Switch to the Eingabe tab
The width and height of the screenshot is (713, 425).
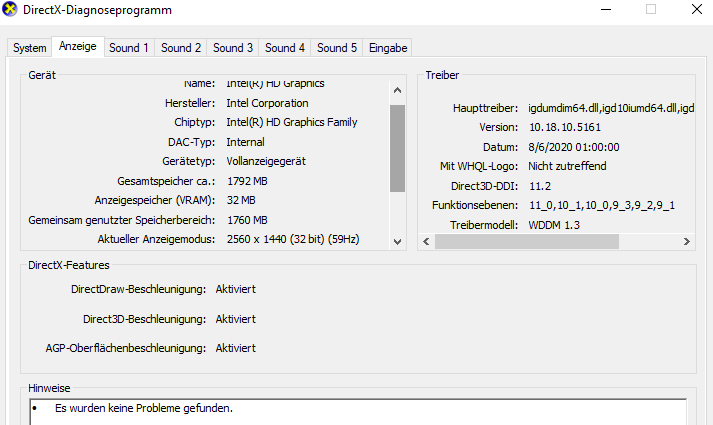point(388,48)
